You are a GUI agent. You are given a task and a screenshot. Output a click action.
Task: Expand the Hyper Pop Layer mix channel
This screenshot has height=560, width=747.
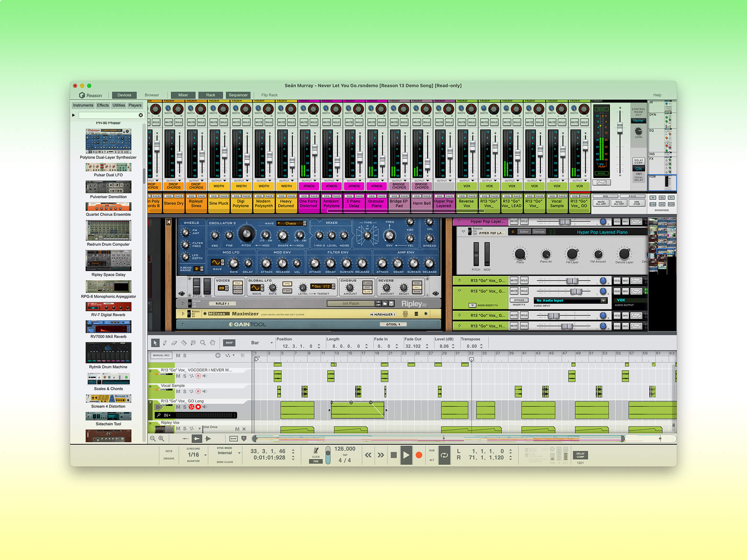coord(460,221)
